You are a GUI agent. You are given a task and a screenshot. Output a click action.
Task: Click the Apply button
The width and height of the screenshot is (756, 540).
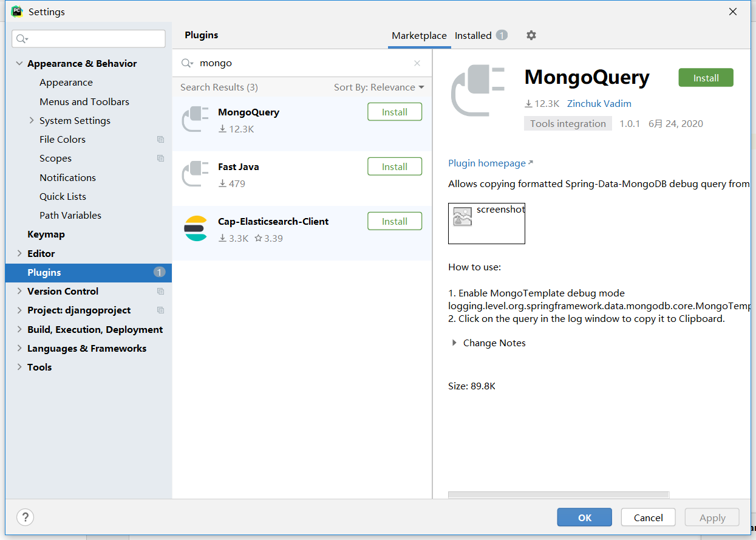click(712, 518)
